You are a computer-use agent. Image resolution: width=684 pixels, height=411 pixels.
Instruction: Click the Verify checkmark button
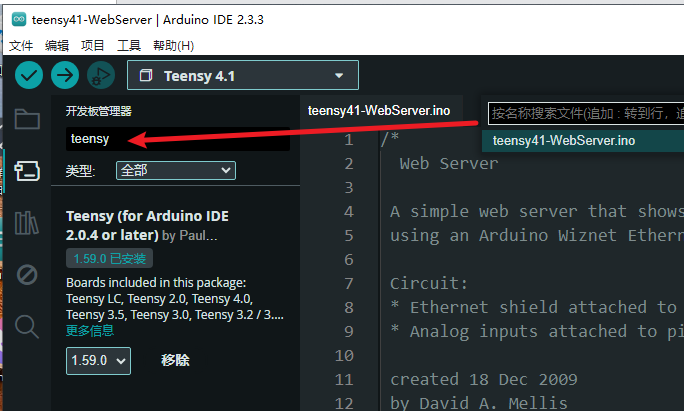(29, 75)
